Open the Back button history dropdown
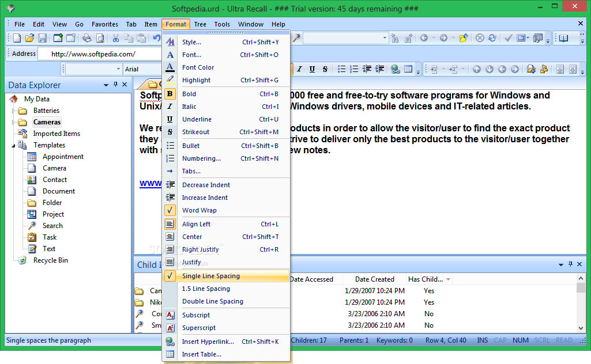591x364 pixels. 434,38
